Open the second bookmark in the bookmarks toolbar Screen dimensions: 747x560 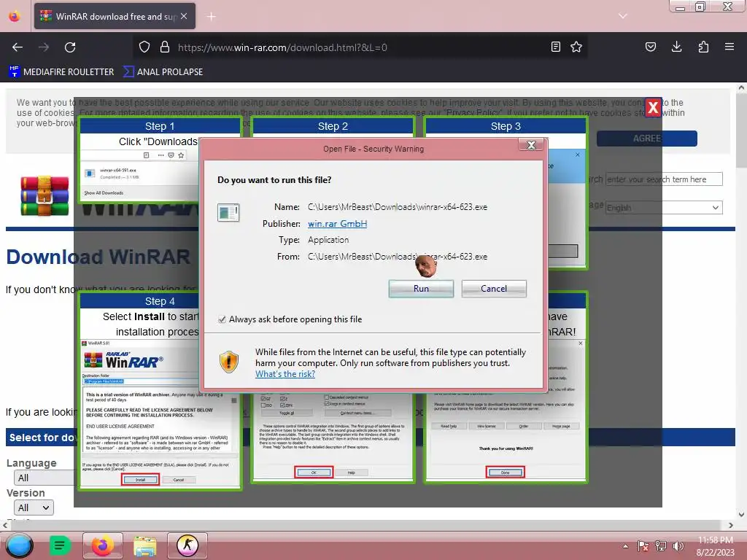(x=163, y=72)
